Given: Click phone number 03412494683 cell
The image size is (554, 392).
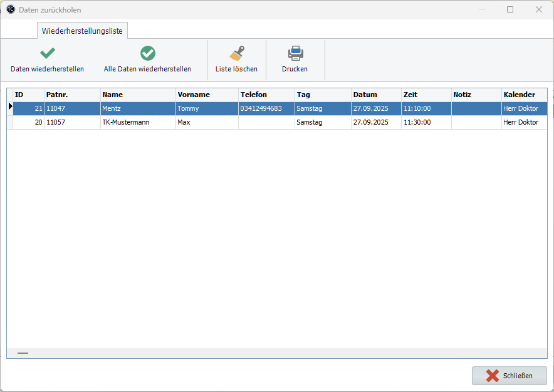Looking at the screenshot, I should pos(266,109).
